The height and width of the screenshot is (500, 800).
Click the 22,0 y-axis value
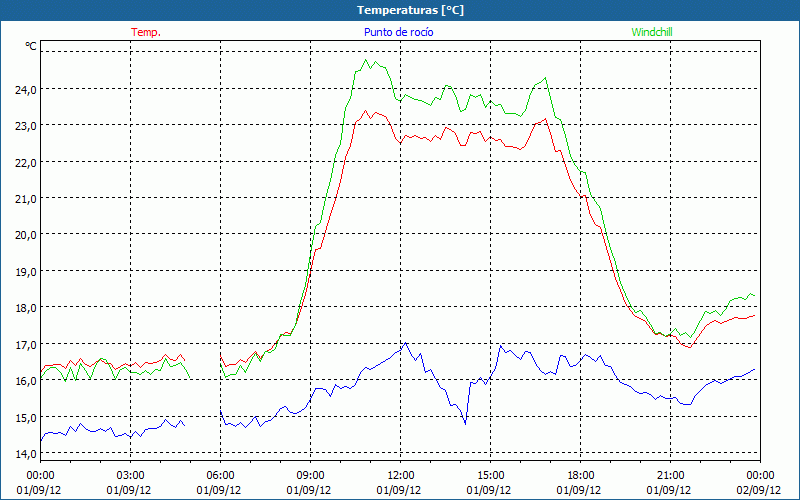tap(26, 162)
